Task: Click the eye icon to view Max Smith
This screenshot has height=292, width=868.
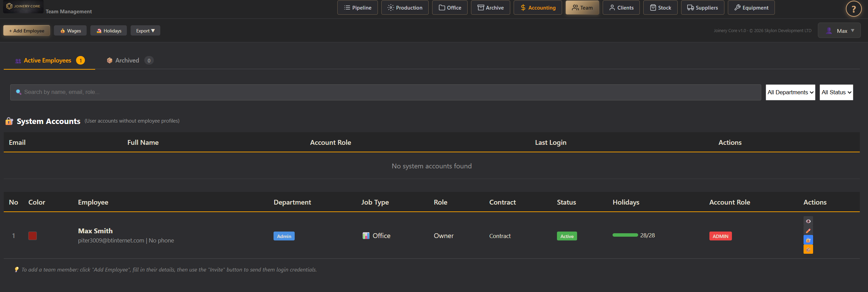Action: [x=808, y=221]
